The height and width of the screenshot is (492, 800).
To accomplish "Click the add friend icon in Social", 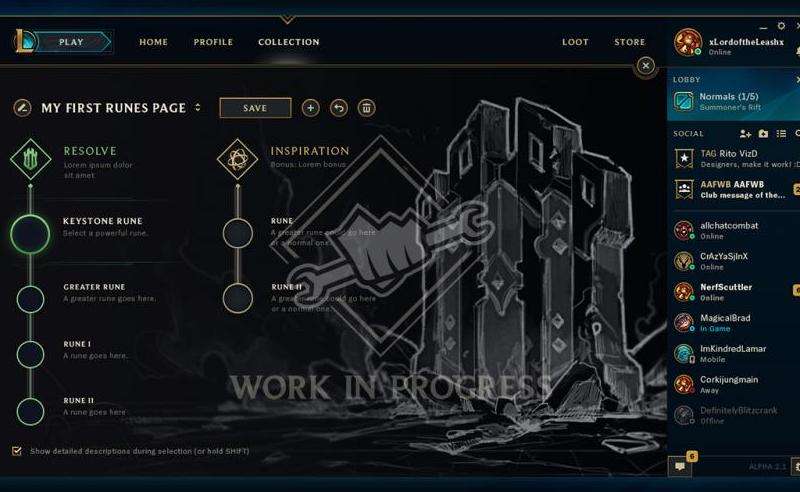I will 745,134.
